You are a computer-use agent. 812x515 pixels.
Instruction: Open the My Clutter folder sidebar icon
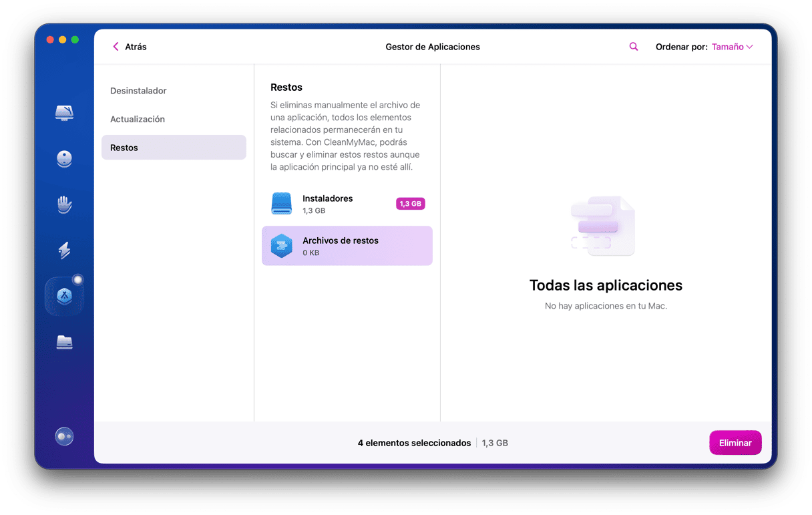(x=64, y=342)
